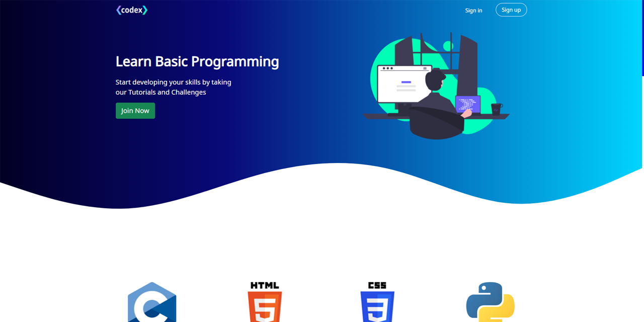
Task: Click the Sign up button
Action: [x=511, y=10]
